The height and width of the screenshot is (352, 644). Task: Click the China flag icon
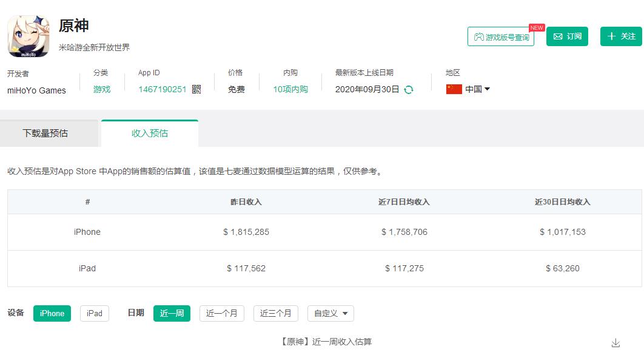point(454,89)
